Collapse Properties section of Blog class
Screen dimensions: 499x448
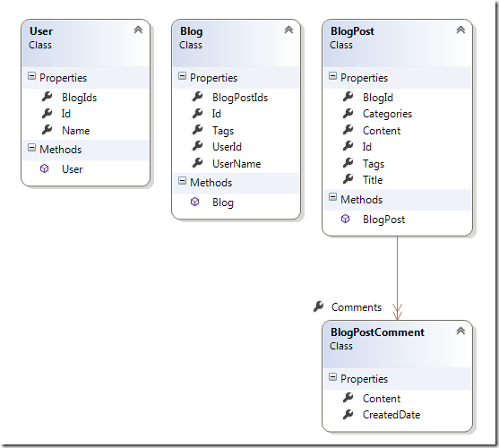pyautogui.click(x=182, y=76)
